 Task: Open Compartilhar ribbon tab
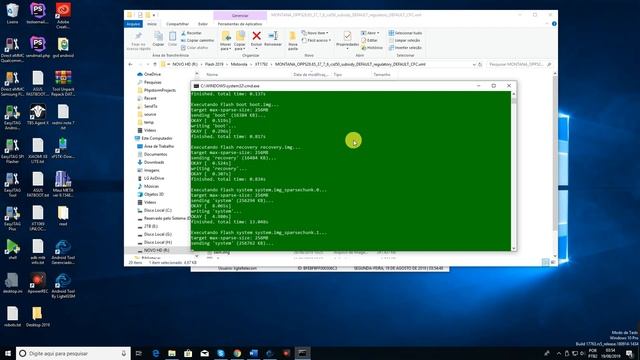click(x=178, y=24)
